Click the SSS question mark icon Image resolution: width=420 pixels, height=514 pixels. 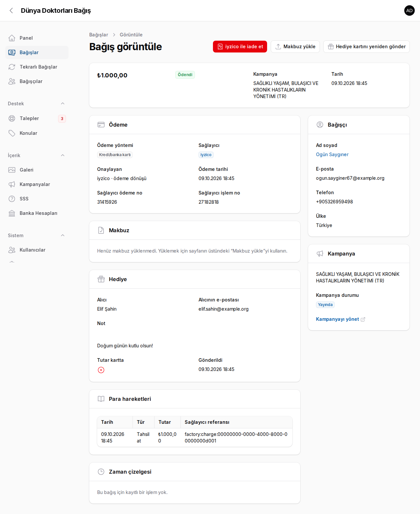click(x=12, y=199)
